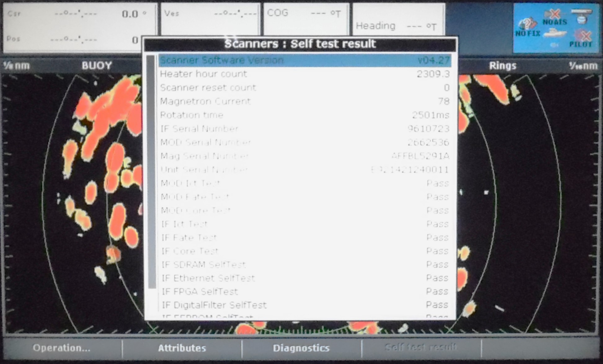
Task: Click the boat icon in status panel
Action: coord(556,33)
